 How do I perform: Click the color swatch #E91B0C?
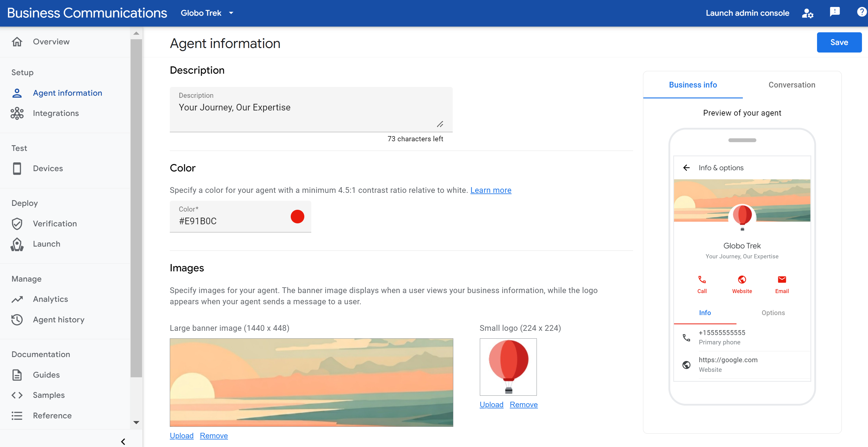click(297, 216)
